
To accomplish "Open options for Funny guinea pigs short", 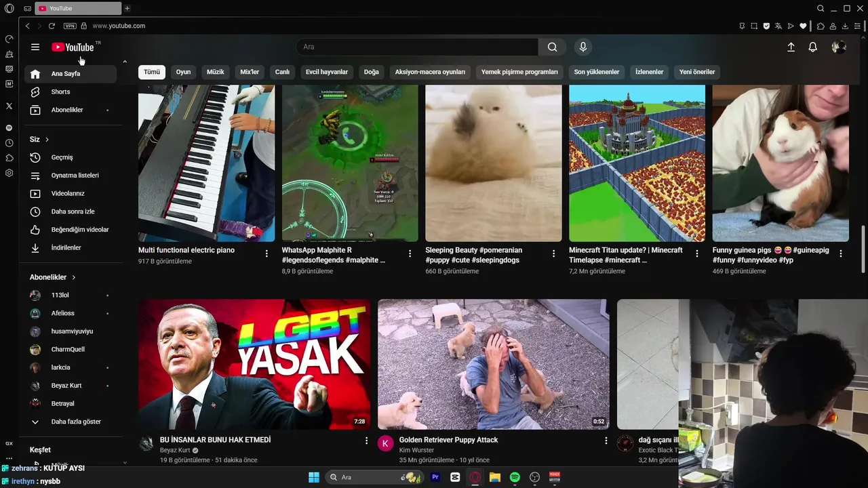I will tap(841, 253).
